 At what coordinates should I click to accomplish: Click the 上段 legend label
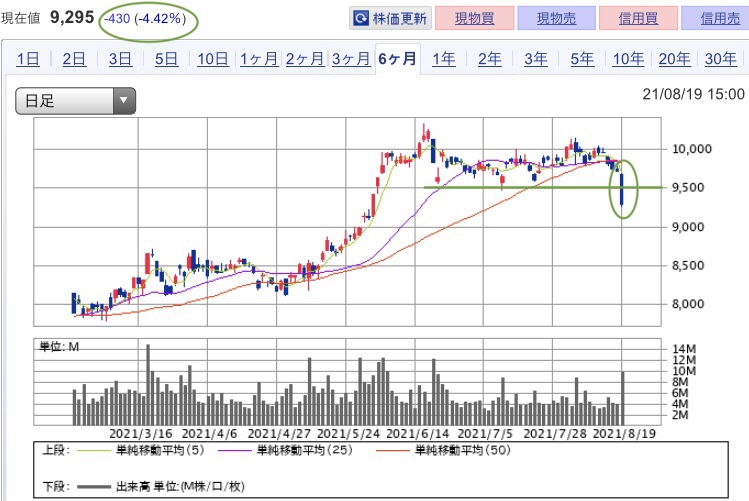point(56,450)
